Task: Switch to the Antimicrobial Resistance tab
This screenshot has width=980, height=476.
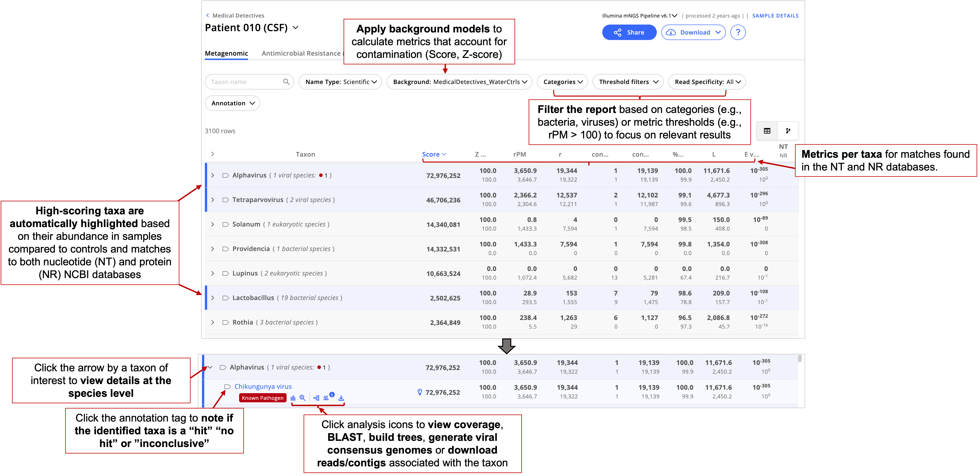Action: pyautogui.click(x=301, y=53)
